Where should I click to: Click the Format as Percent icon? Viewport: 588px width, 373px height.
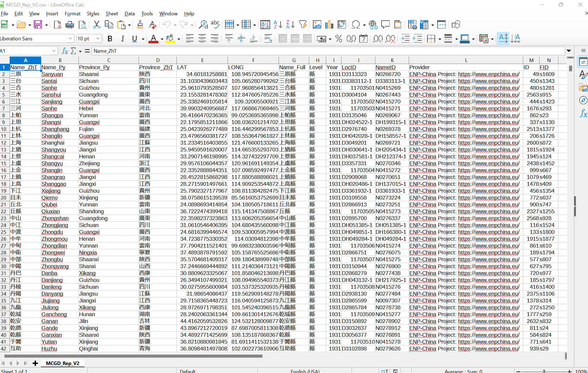click(338, 39)
